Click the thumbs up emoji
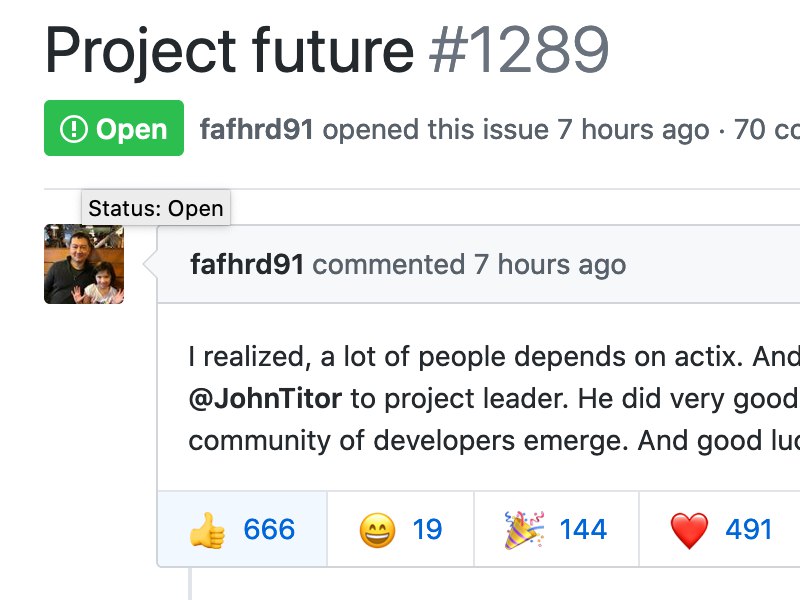The width and height of the screenshot is (800, 600). click(207, 529)
